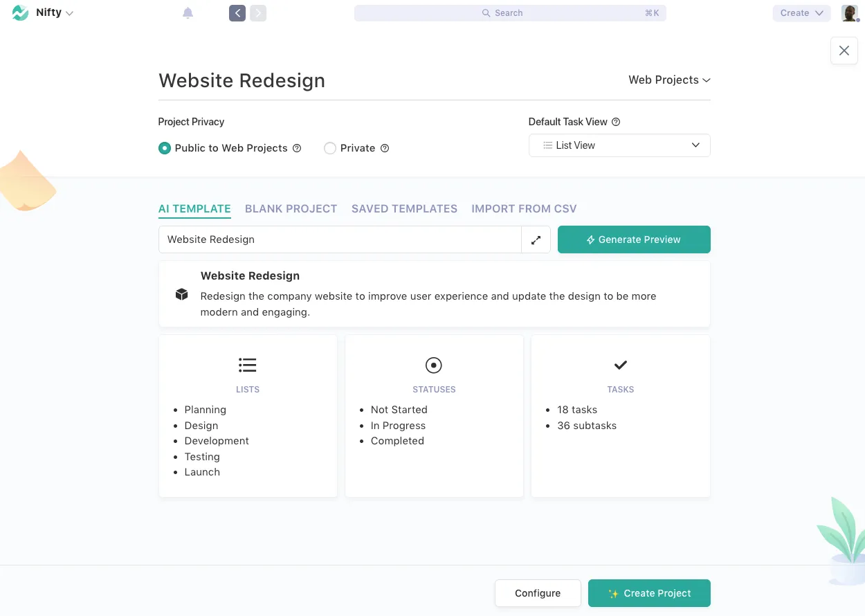Expand the AI prompt with the diagonal arrows icon
This screenshot has width=865, height=616.
[x=536, y=239]
